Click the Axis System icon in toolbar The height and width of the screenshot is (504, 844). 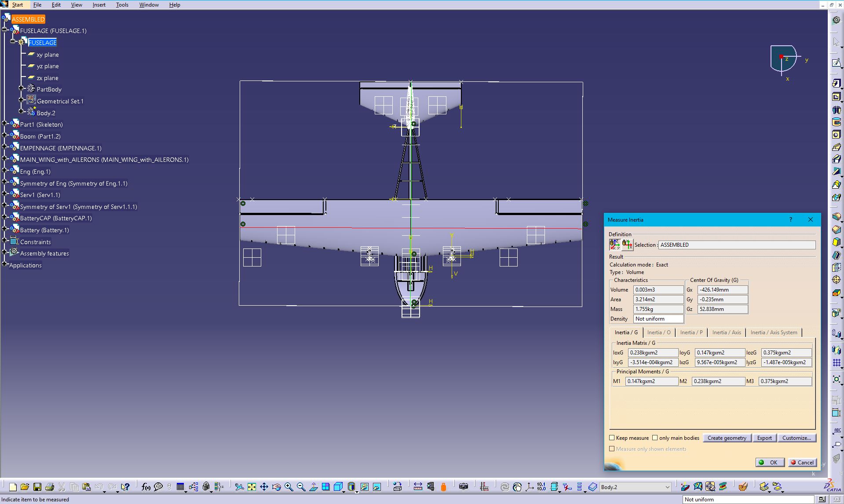tap(530, 486)
